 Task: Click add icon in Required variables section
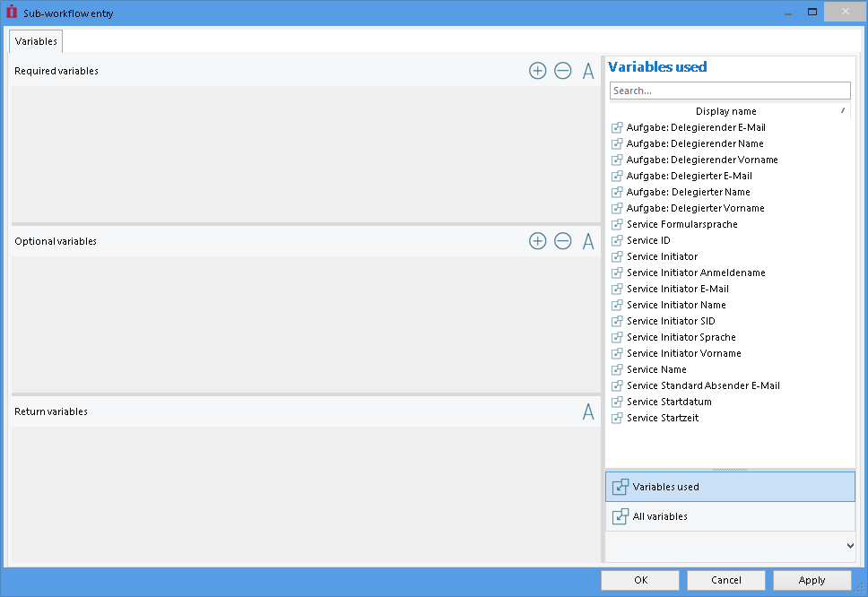tap(537, 71)
